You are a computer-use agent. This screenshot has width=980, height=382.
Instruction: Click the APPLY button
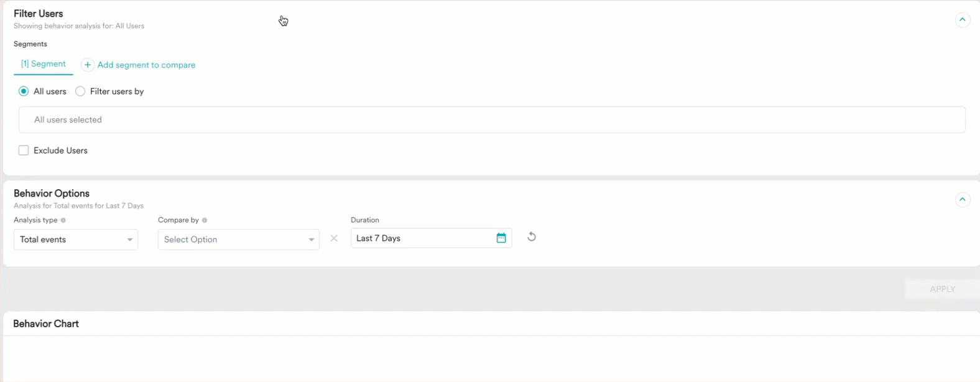(942, 289)
